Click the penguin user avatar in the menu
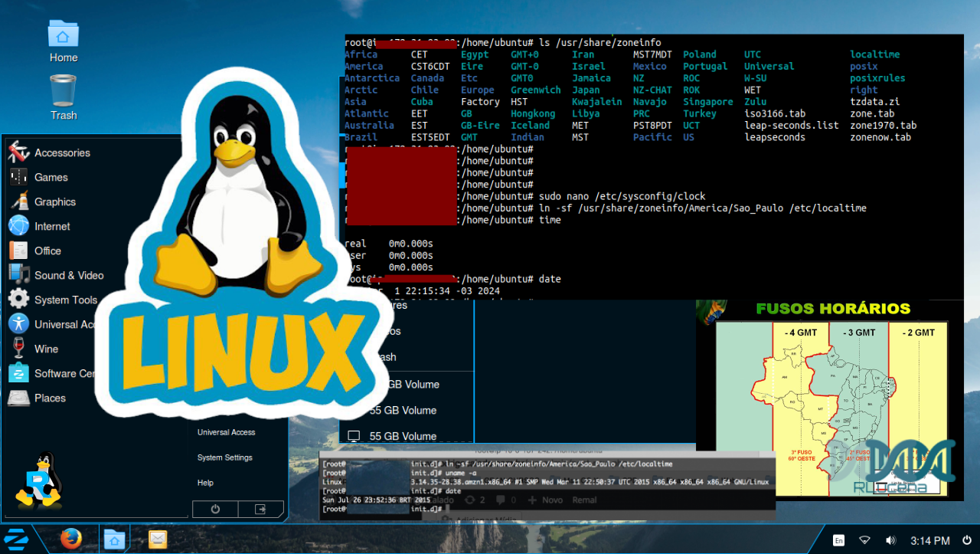This screenshot has width=980, height=554. coord(38,480)
